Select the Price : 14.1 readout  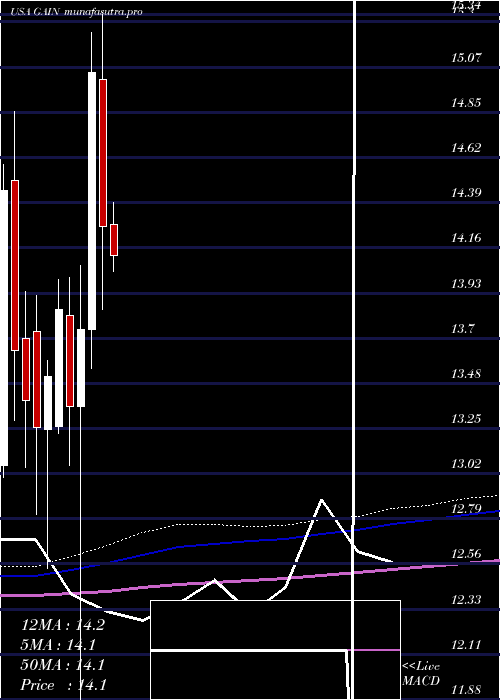[x=64, y=685]
